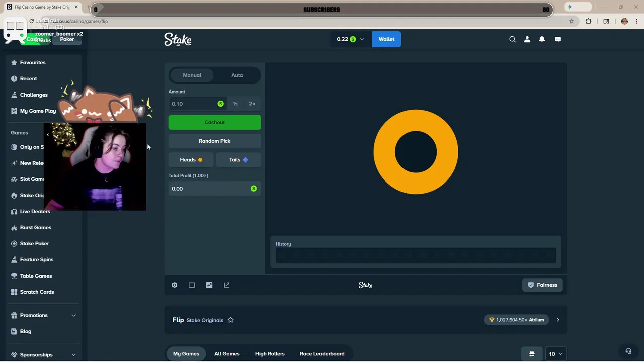Screen dimensions: 644x362
Task: Switch to Auto betting mode
Action: click(x=237, y=75)
